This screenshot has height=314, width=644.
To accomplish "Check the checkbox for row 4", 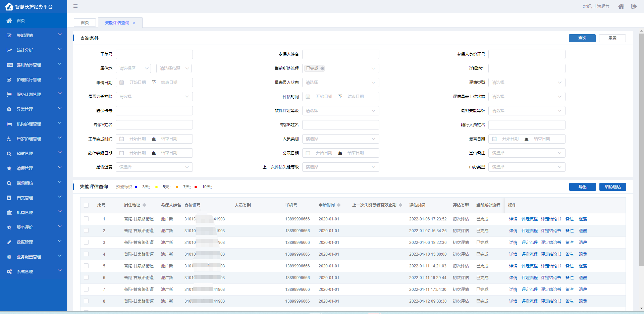I will coord(86,254).
